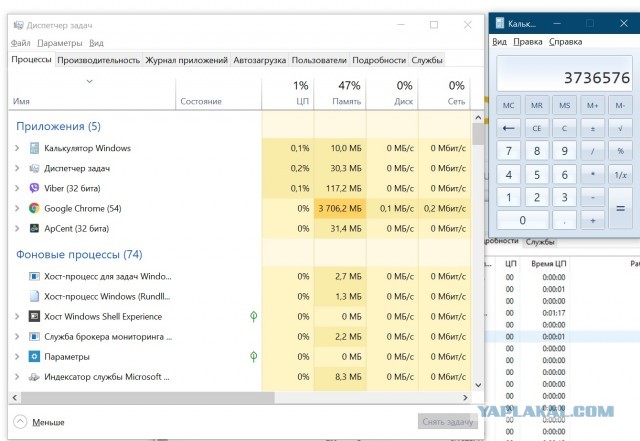Expand the Параметры background process row
This screenshot has height=441, width=640.
[x=17, y=356]
